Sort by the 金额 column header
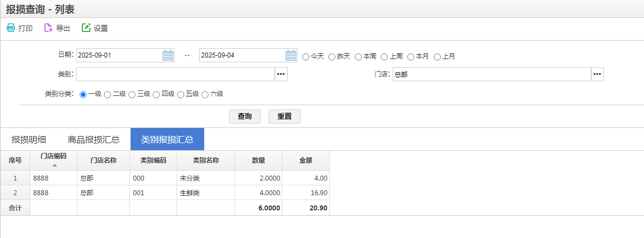This screenshot has height=238, width=644. click(305, 160)
